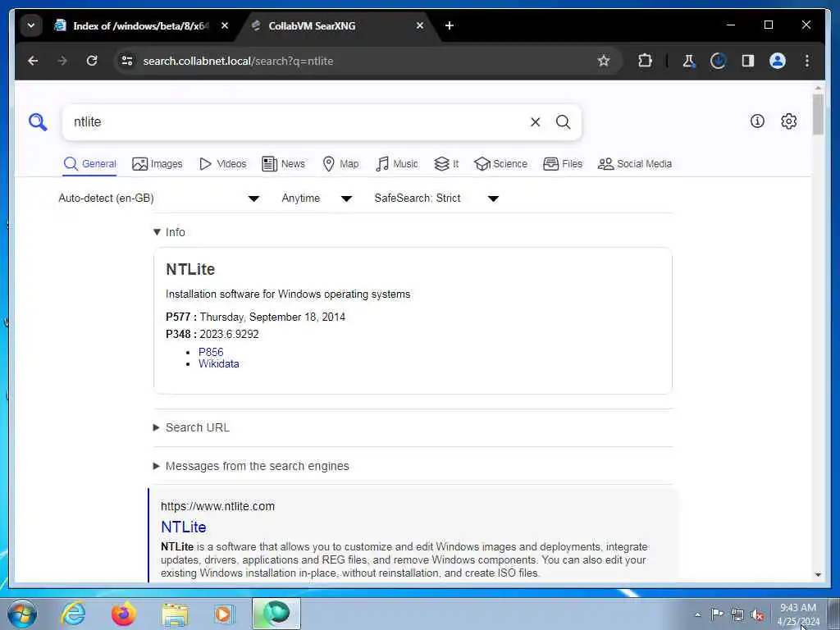Click P577 date value text

[x=272, y=317]
